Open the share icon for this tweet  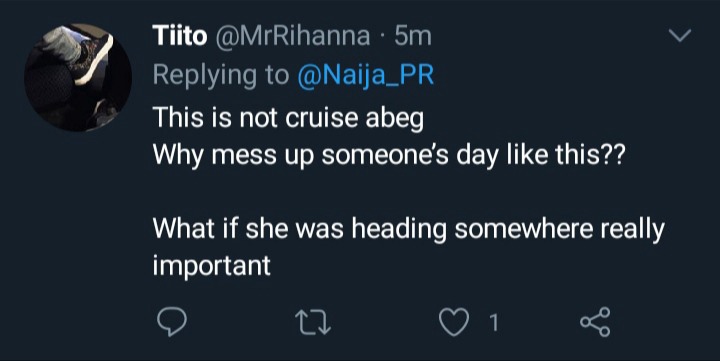click(595, 322)
